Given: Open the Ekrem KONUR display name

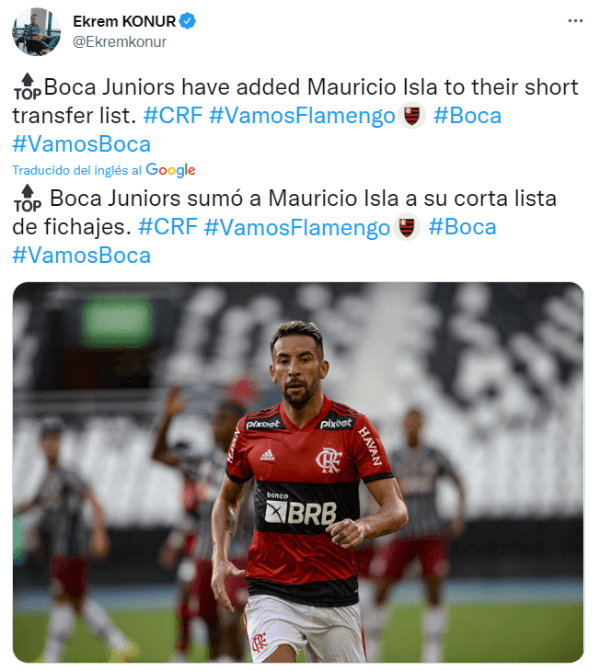Looking at the screenshot, I should click(124, 21).
